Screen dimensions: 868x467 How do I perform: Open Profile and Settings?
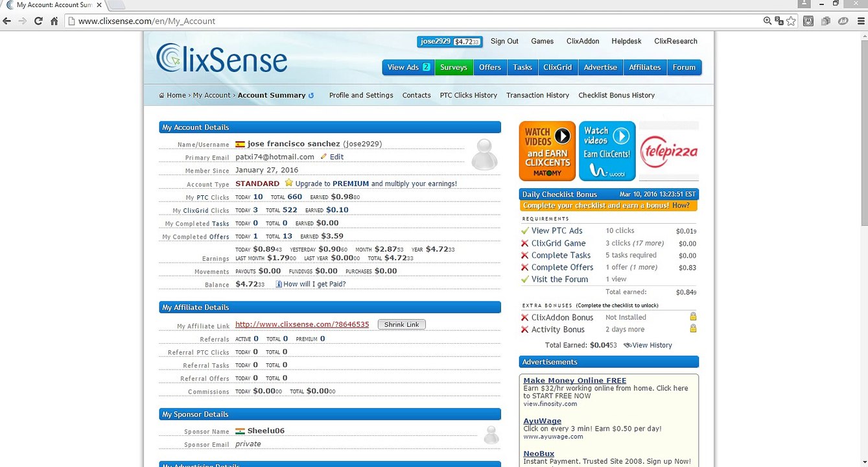[x=361, y=95]
